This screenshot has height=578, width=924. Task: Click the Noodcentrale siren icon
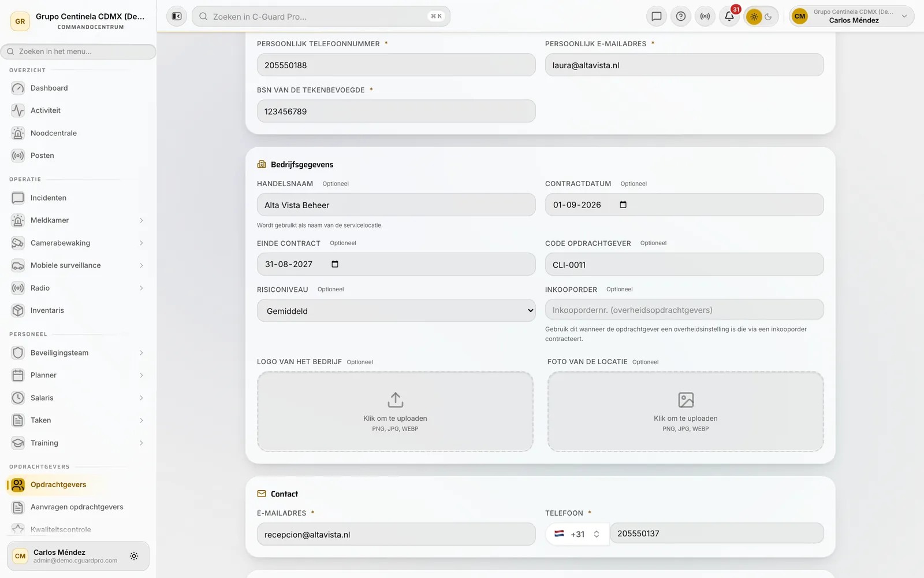(x=18, y=133)
